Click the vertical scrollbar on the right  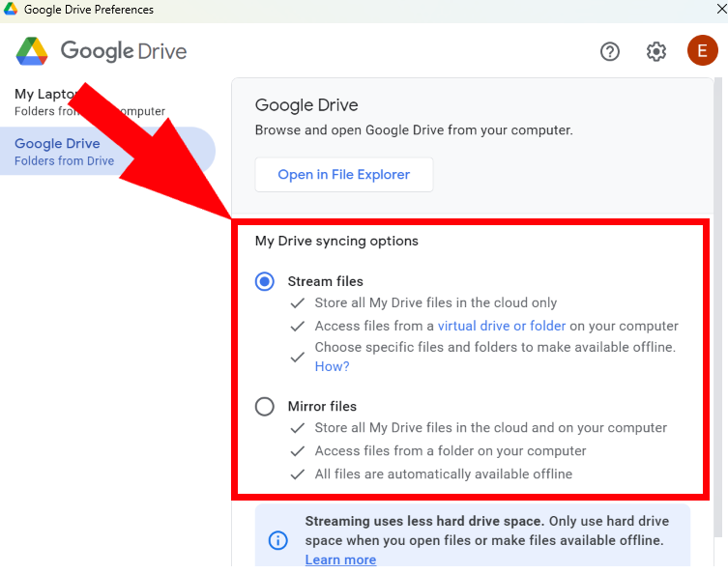click(718, 306)
